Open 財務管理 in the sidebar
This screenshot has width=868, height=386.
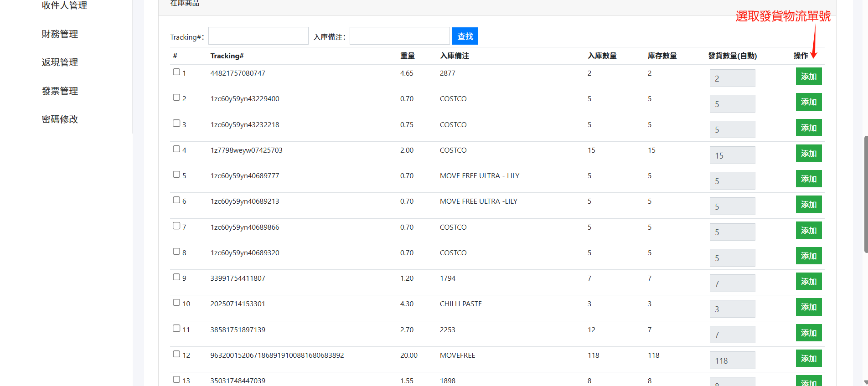(x=60, y=34)
